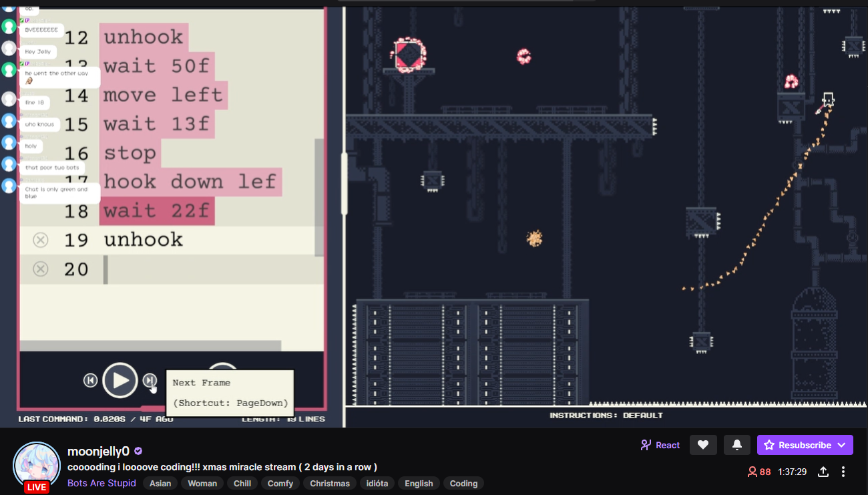Toggle the notification bell
868x495 pixels.
[x=737, y=445]
